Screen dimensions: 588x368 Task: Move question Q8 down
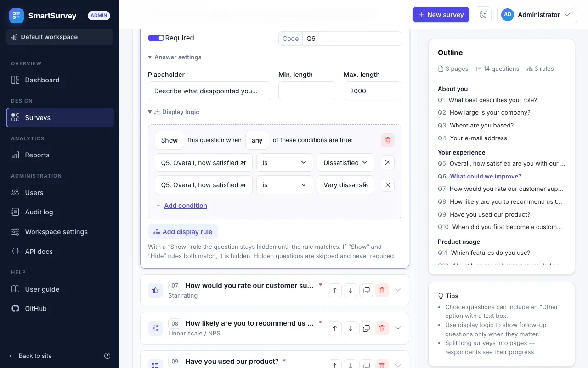pos(351,328)
